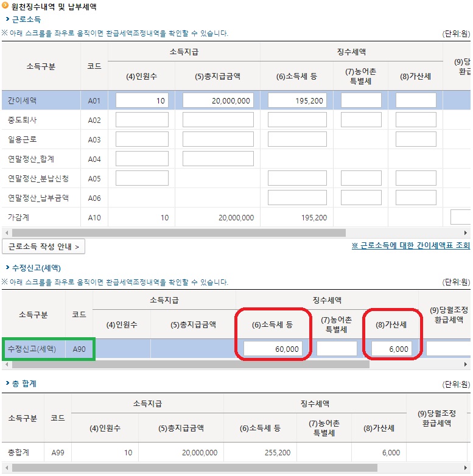Click the 원천징수내역 및 납부세액 title bullet icon
The image size is (473, 476).
pos(5,5)
